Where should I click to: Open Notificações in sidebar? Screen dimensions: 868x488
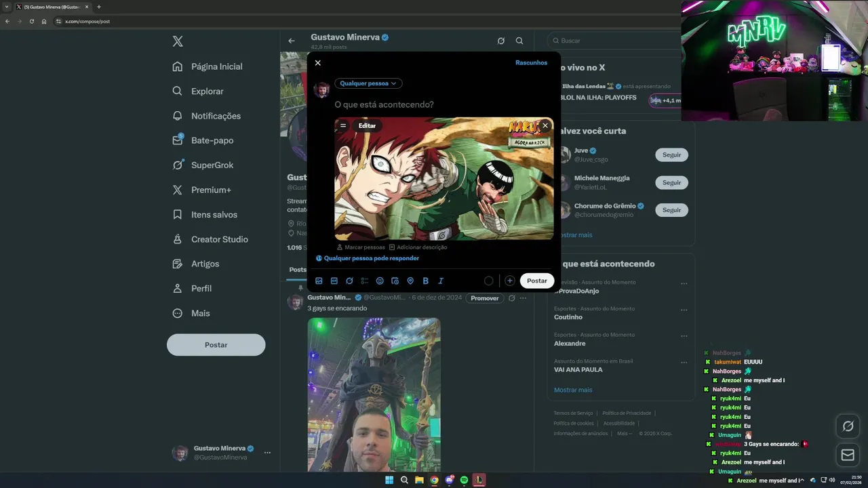207,116
